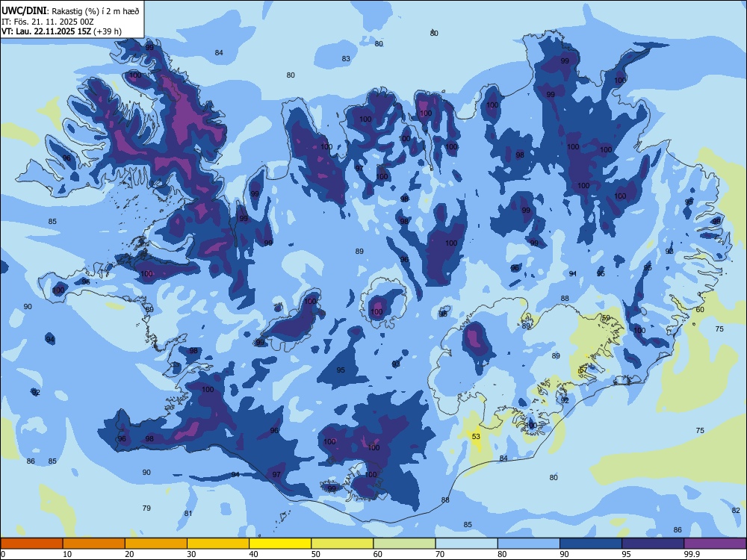
Task: Click the 40–50 bright yellow legend swatch
Action: point(280,544)
